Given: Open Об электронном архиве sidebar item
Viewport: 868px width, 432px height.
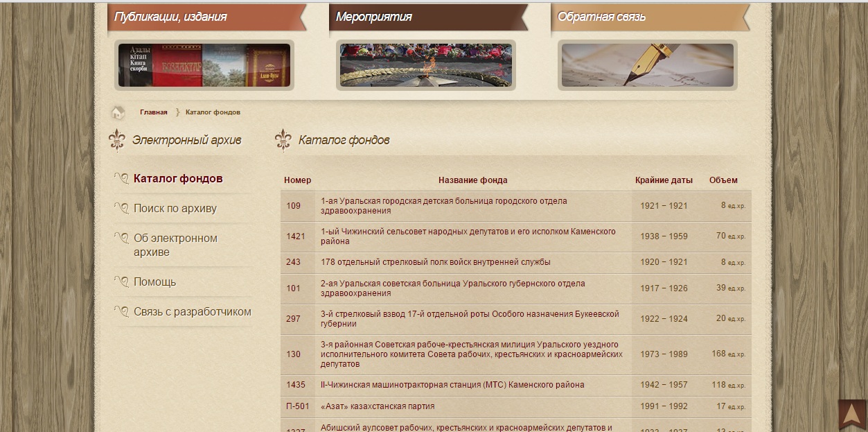Looking at the screenshot, I should pos(175,245).
